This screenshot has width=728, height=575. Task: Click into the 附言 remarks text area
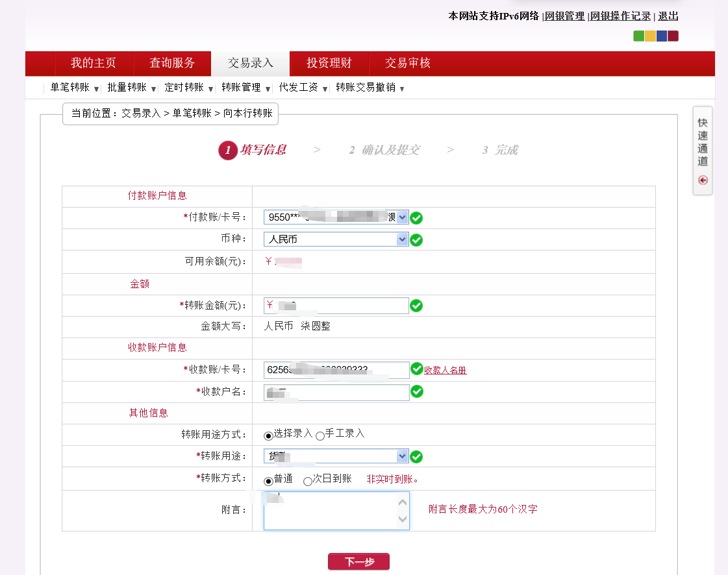pyautogui.click(x=330, y=511)
